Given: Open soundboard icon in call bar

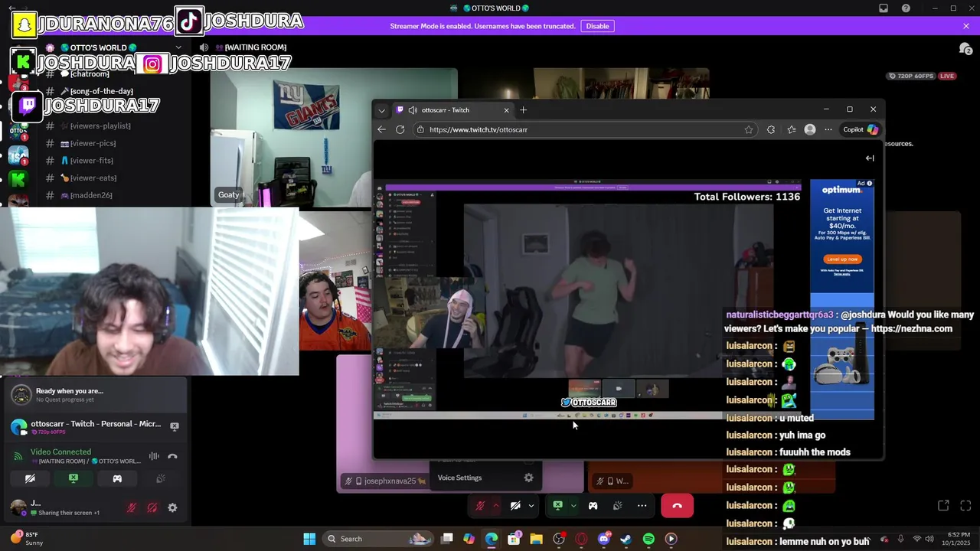Looking at the screenshot, I should [x=617, y=506].
